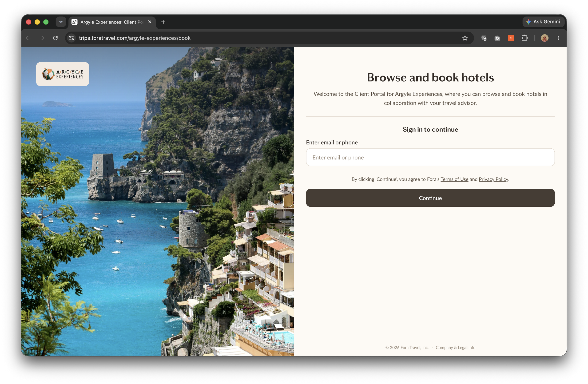Screen dimensions: 588x384
Task: Click the '© 2026 Fora Travel, Inc.' text
Action: [407, 348]
